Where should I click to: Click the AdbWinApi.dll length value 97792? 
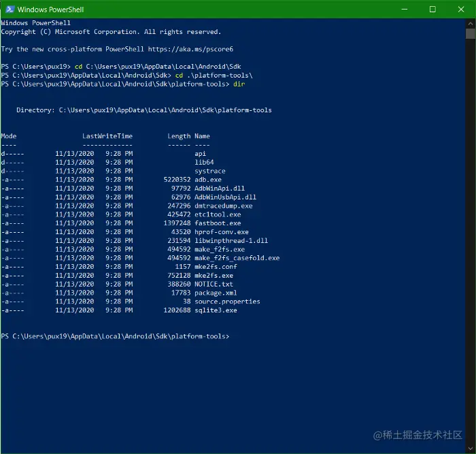tap(182, 189)
